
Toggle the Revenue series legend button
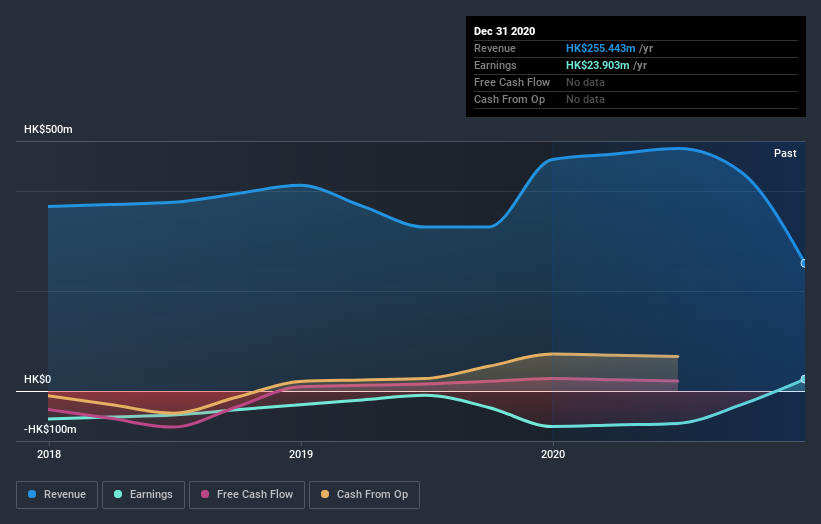coord(57,495)
